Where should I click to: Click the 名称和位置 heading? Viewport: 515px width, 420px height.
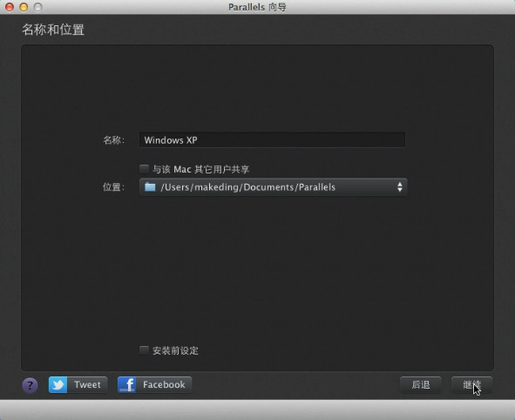(x=53, y=30)
